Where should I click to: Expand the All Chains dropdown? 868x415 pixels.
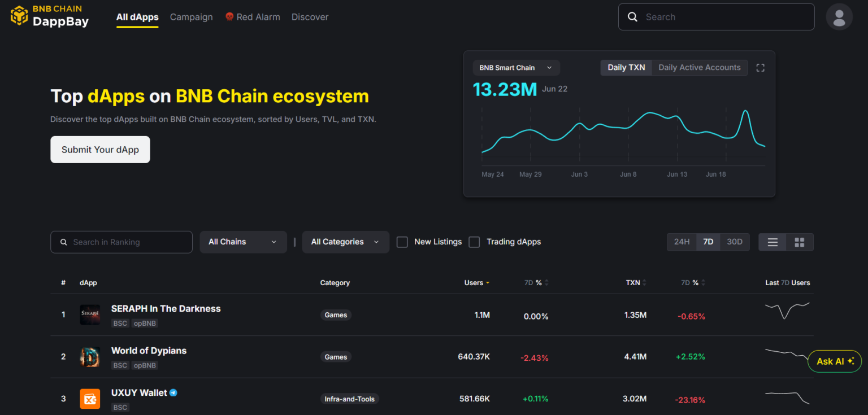pos(243,242)
